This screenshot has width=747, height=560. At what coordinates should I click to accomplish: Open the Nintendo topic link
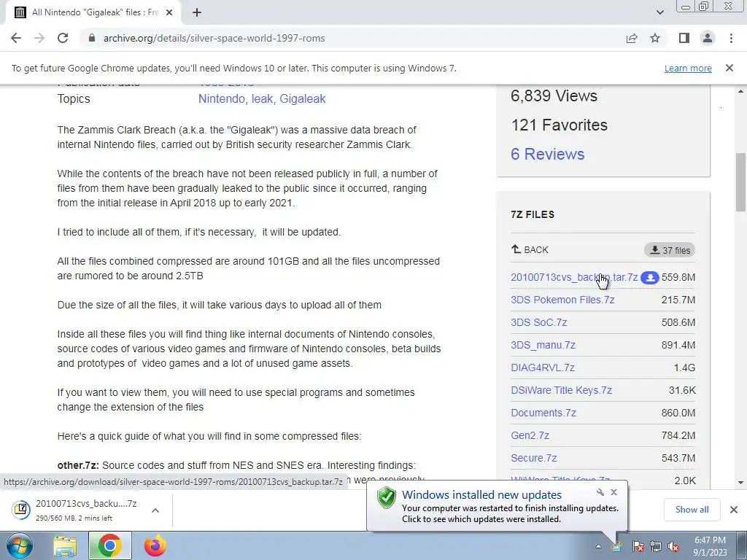tap(222, 98)
